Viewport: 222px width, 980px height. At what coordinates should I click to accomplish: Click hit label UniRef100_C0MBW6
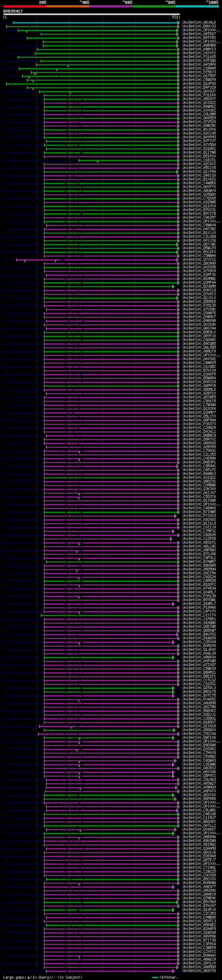point(199,485)
